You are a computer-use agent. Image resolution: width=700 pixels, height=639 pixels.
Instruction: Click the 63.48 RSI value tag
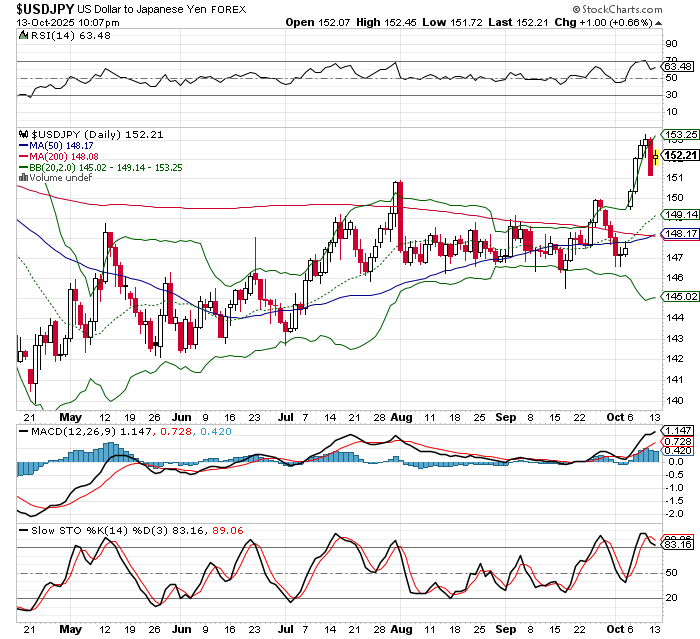[x=677, y=69]
